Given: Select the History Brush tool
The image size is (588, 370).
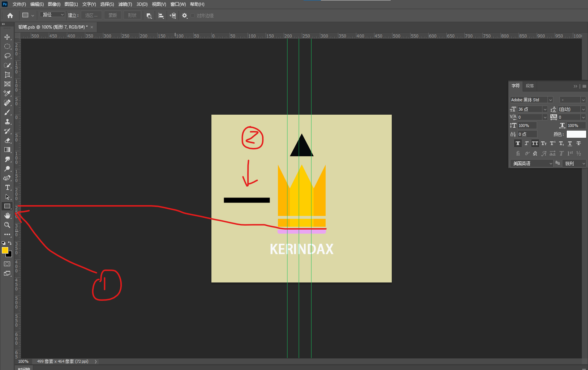Looking at the screenshot, I should [x=7, y=131].
